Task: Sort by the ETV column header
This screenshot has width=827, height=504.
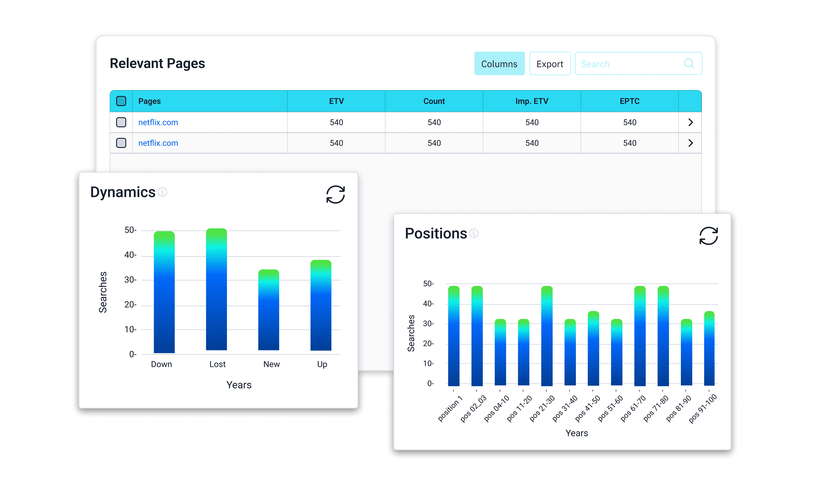Action: pyautogui.click(x=336, y=101)
